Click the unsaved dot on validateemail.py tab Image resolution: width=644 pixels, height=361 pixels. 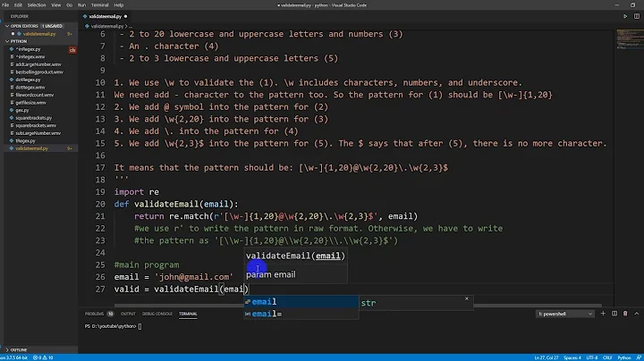pos(126,16)
